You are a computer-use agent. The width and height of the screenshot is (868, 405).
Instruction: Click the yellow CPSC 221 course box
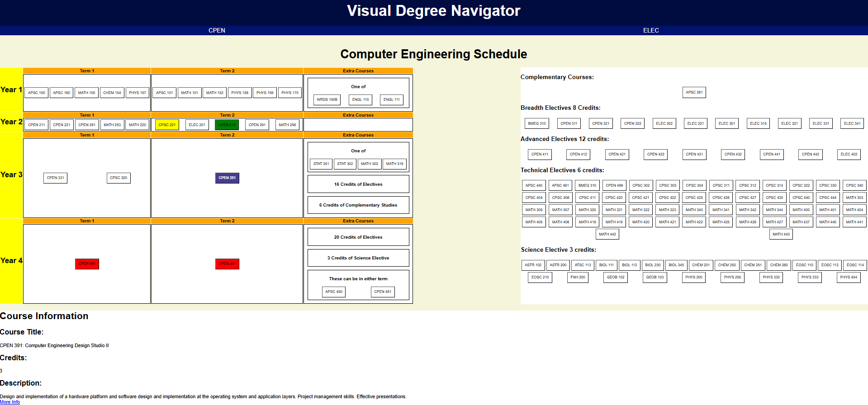(167, 125)
